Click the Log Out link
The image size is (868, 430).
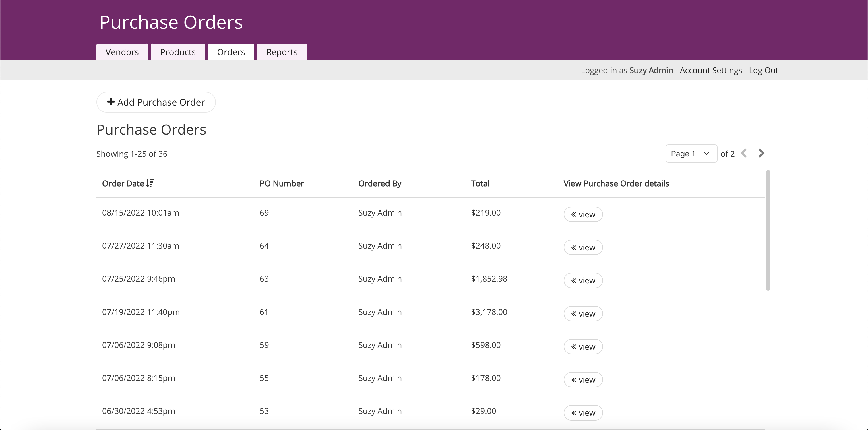(763, 70)
